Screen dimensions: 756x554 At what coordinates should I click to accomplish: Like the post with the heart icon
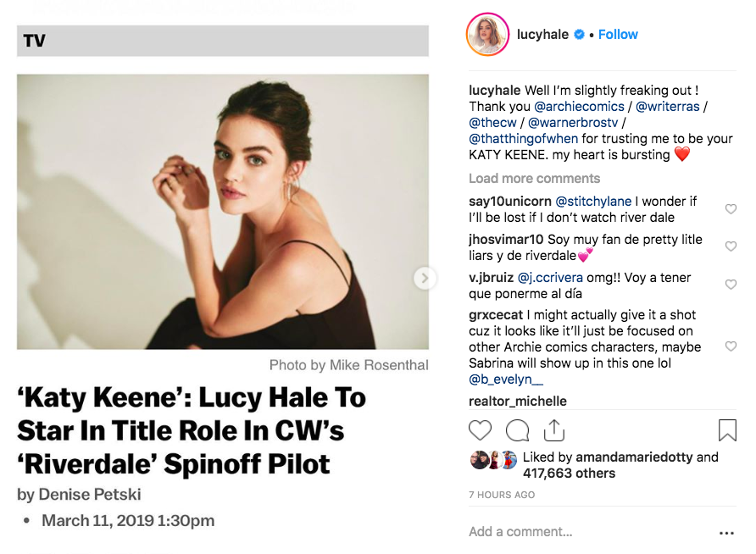coord(481,430)
